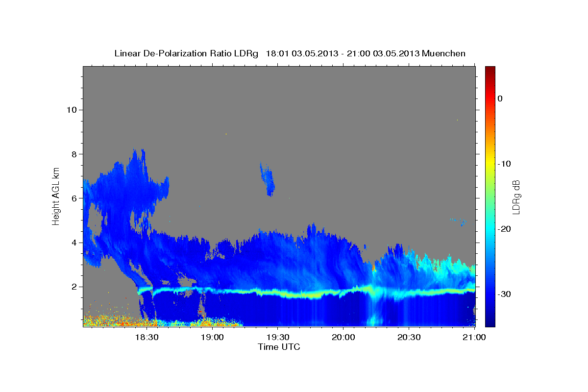Click the '18:01 03.05.2013' start time in title

[302, 53]
